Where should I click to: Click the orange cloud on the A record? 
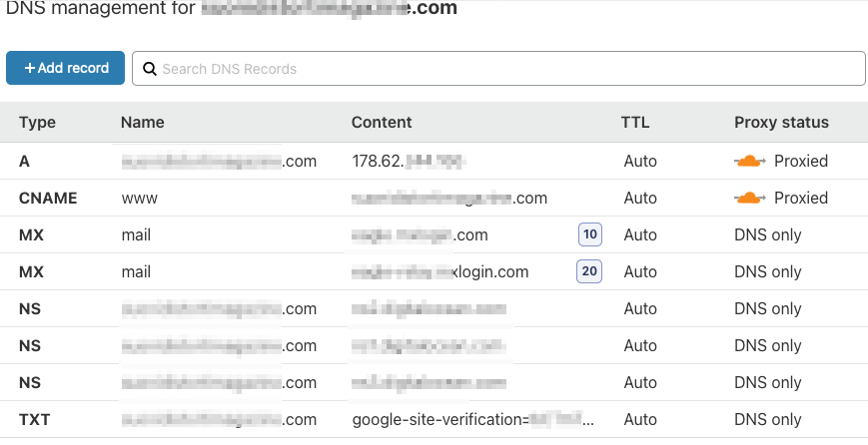tap(749, 161)
